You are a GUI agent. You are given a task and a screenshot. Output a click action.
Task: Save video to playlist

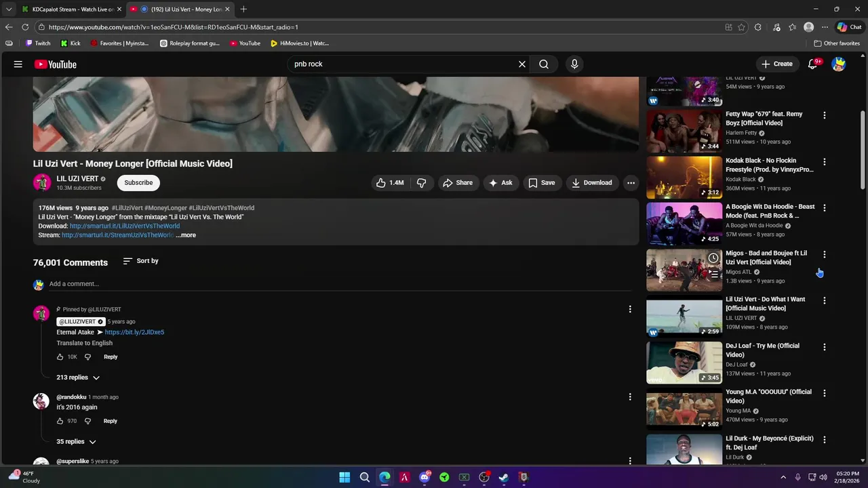coord(542,183)
